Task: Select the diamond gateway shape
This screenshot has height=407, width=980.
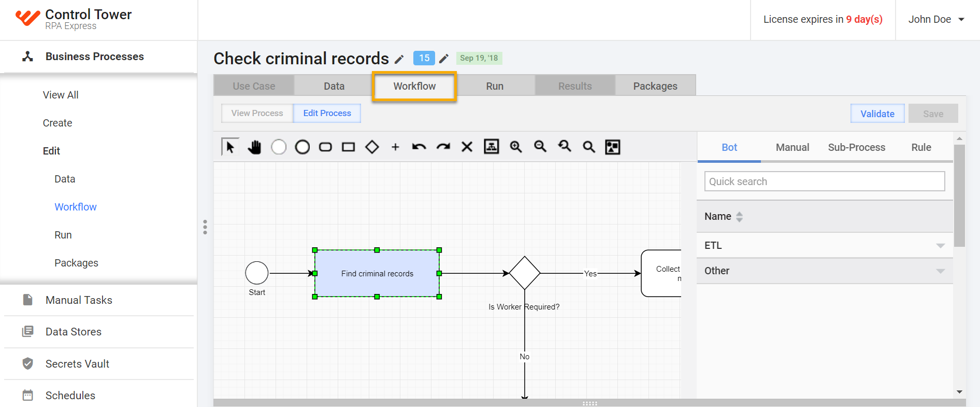Action: [x=372, y=147]
